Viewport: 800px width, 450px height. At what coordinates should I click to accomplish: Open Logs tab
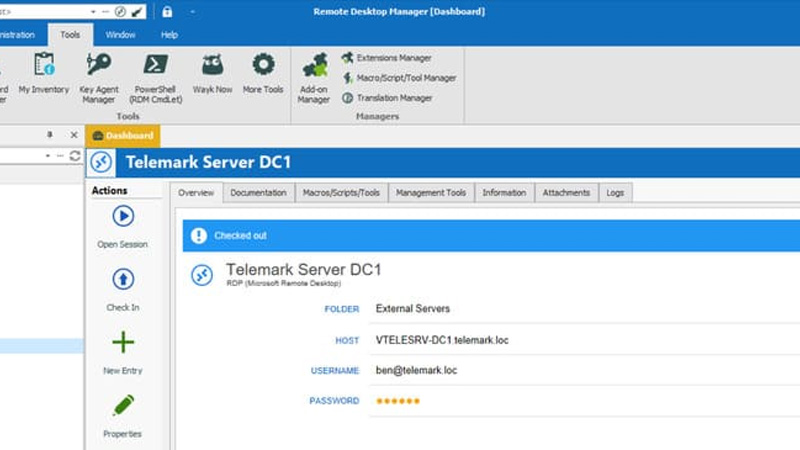coord(615,193)
